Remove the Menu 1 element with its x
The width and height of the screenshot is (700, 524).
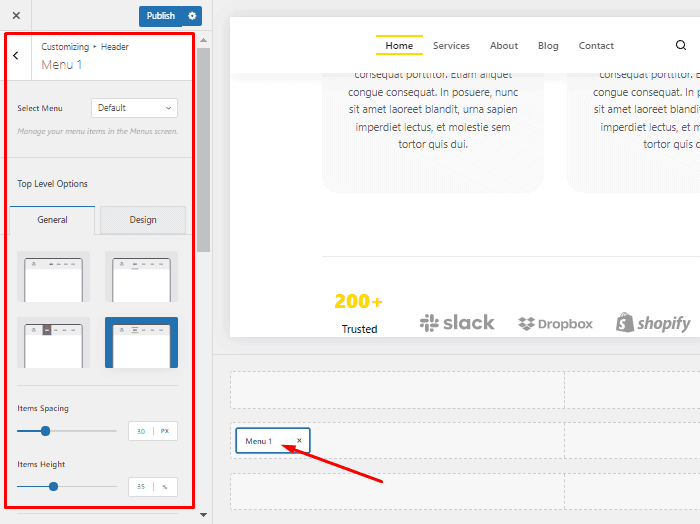click(x=299, y=441)
